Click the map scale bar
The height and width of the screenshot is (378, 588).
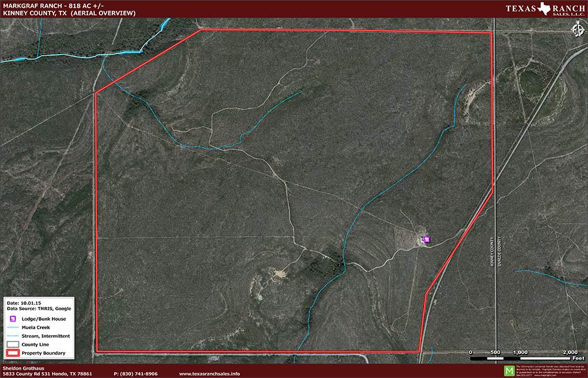[520, 357]
